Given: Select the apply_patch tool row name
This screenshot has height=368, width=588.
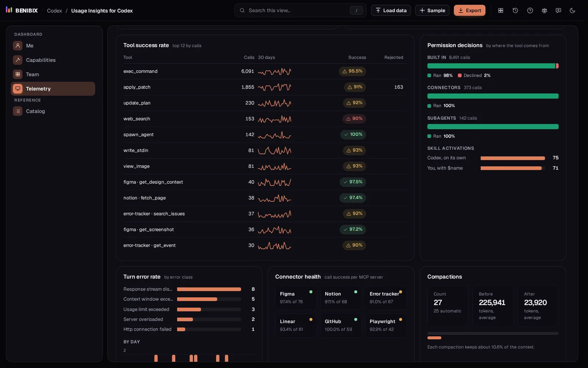Looking at the screenshot, I should (x=137, y=87).
